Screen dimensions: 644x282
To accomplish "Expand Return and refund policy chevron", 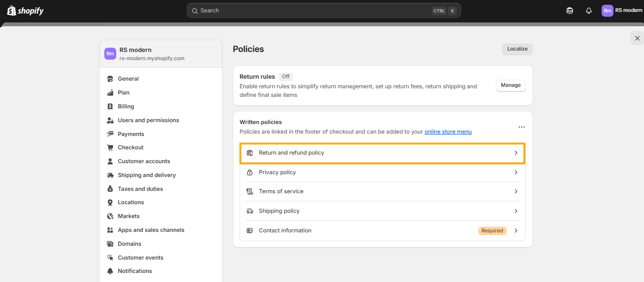I will [x=516, y=153].
